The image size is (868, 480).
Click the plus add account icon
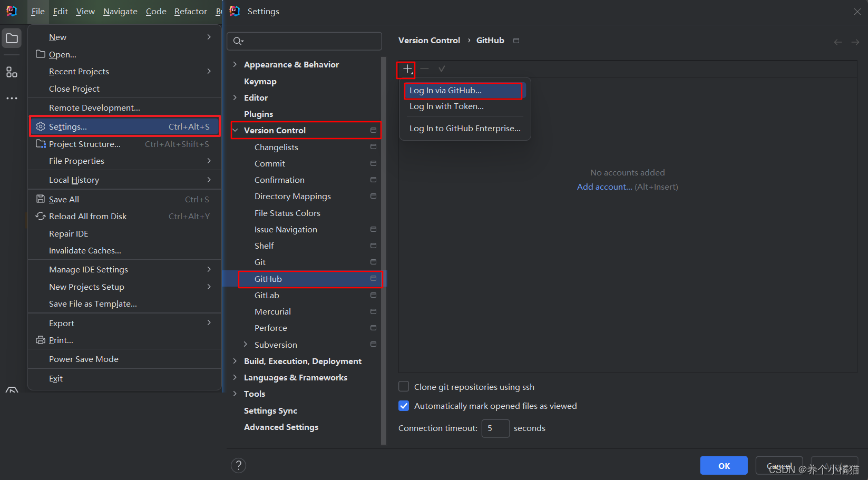(x=407, y=69)
